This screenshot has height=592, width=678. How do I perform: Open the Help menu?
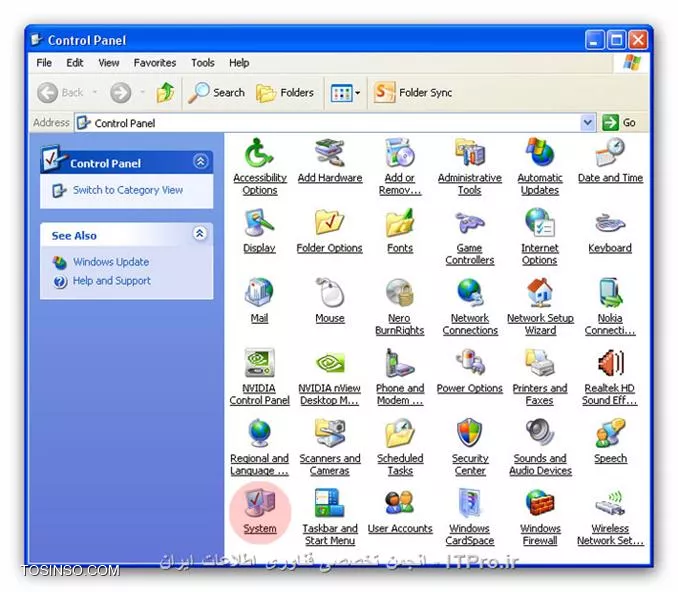tap(239, 63)
